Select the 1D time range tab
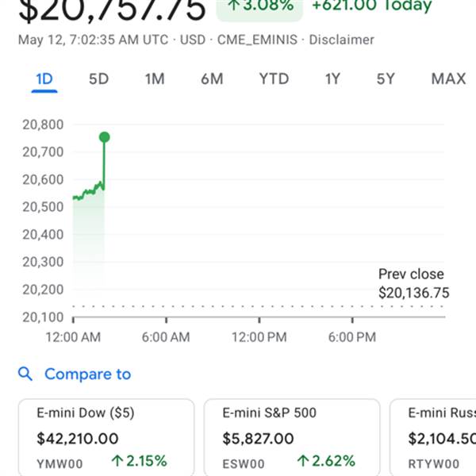Image resolution: width=476 pixels, height=476 pixels. coord(44,79)
